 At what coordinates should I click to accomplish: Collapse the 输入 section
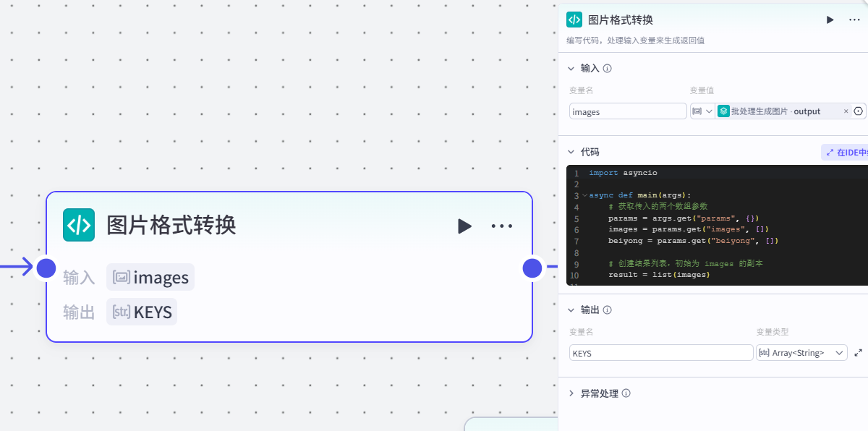pos(571,68)
